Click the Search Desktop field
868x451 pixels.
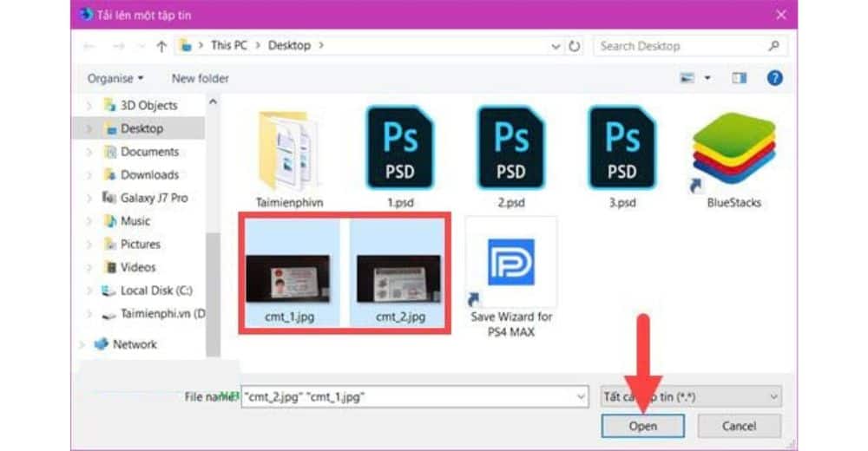(x=680, y=46)
